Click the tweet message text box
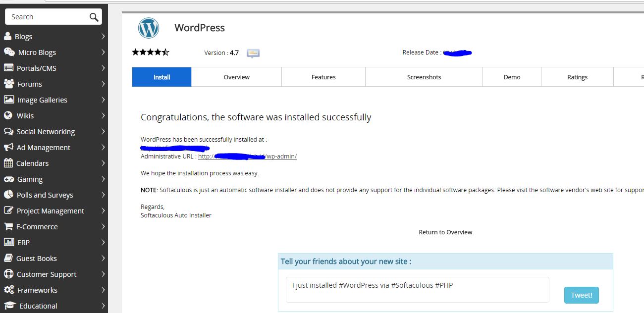 pyautogui.click(x=417, y=289)
